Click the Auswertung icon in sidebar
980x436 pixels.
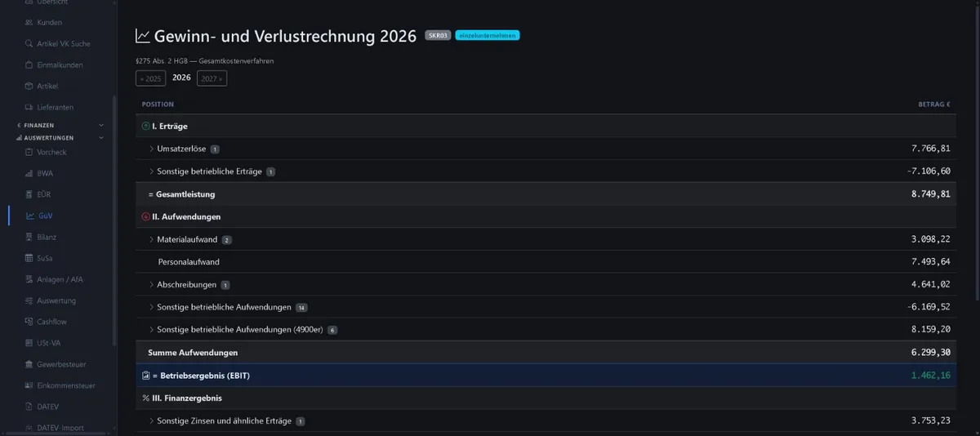(x=29, y=300)
